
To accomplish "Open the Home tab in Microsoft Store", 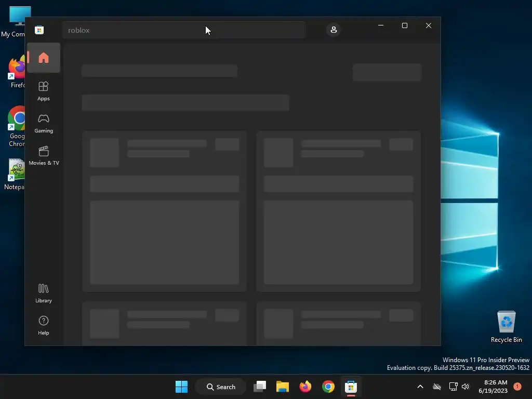I will pyautogui.click(x=44, y=58).
